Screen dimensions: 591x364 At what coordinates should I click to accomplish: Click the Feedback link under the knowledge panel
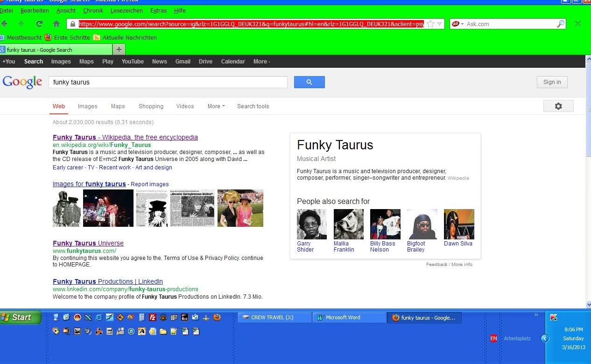436,265
